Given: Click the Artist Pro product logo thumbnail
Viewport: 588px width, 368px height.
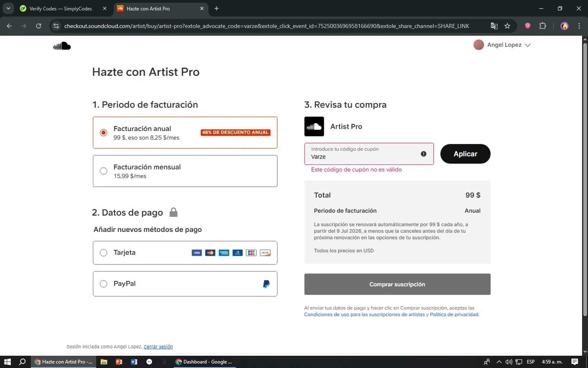Looking at the screenshot, I should point(314,126).
